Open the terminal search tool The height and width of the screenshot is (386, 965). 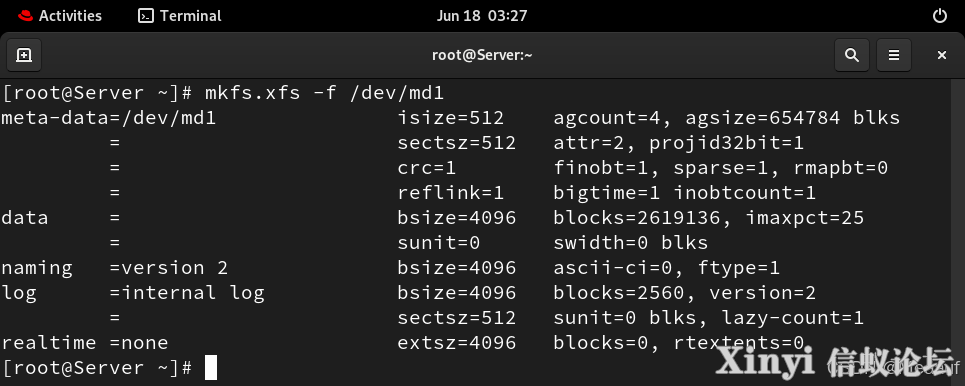tap(852, 55)
